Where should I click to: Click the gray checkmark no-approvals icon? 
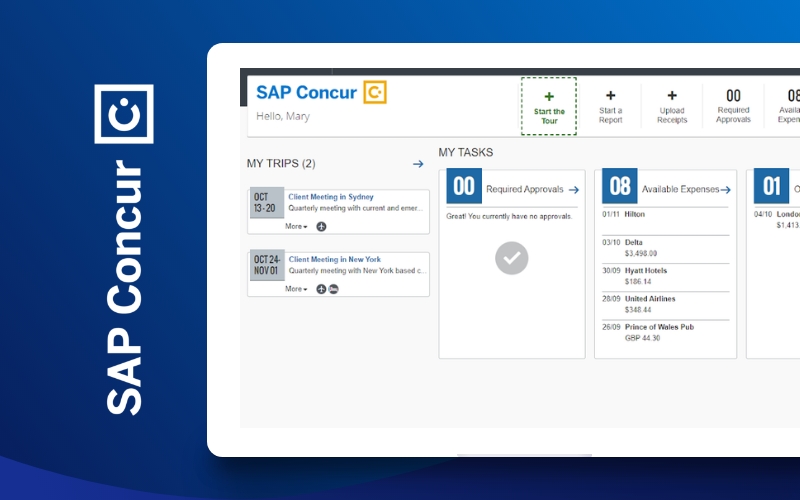pyautogui.click(x=511, y=258)
